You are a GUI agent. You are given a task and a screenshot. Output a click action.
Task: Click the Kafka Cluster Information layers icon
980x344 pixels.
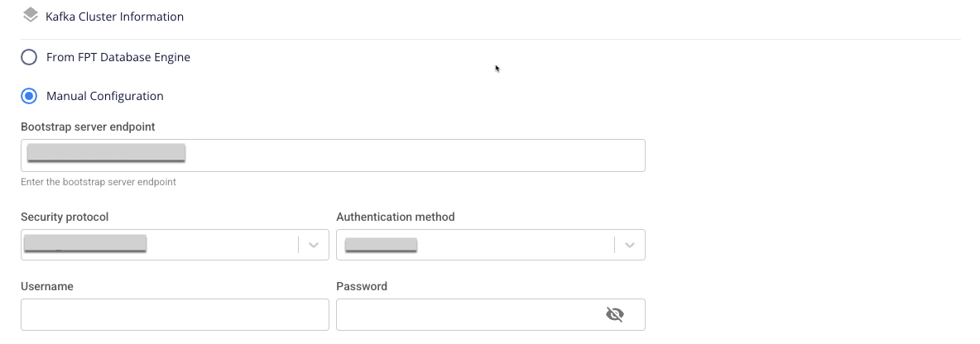(31, 16)
